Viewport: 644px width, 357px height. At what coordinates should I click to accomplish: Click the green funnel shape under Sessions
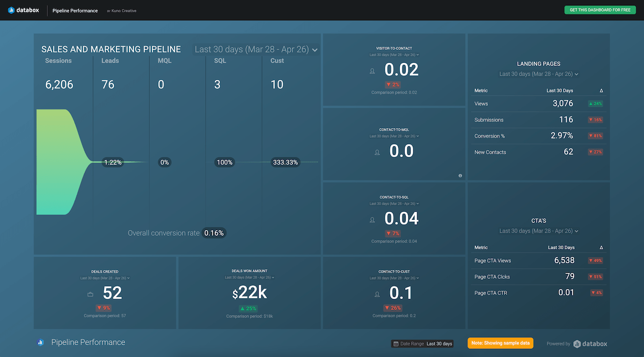[x=63, y=162]
